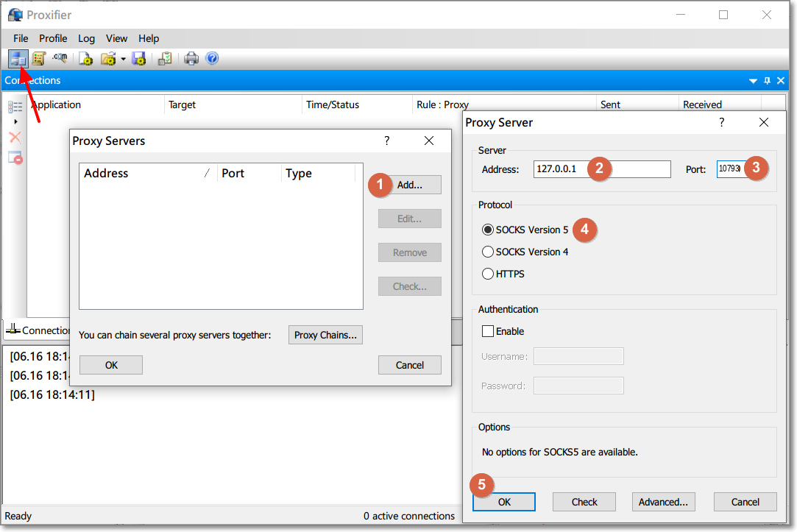Click Received column header

tap(720, 104)
